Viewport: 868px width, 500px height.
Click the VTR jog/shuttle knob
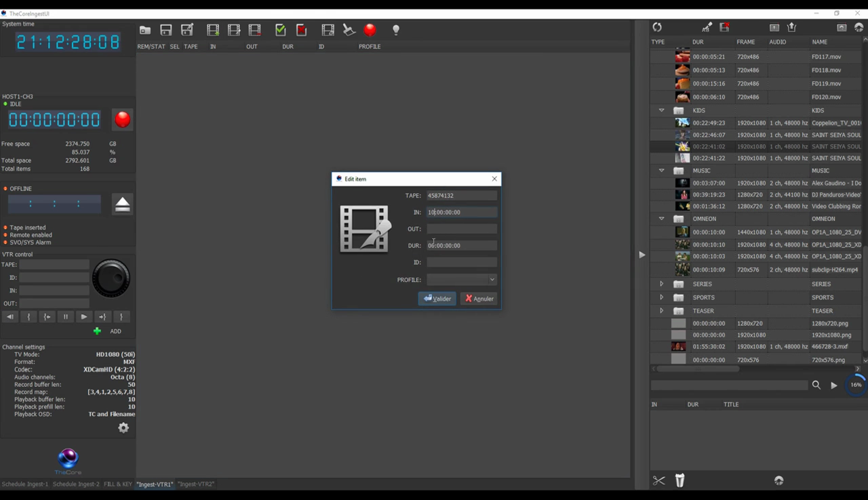[111, 278]
